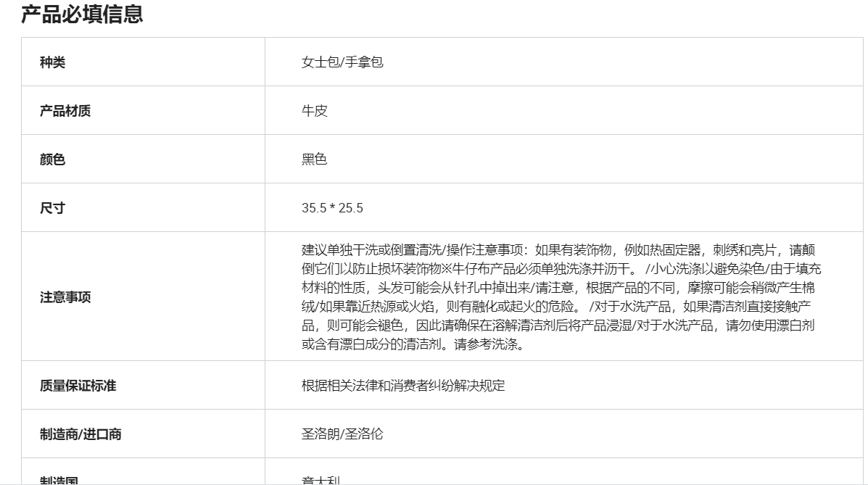
Task: Click the 圣洛朗/圣洛伦 manufacturer value
Action: pyautogui.click(x=342, y=434)
